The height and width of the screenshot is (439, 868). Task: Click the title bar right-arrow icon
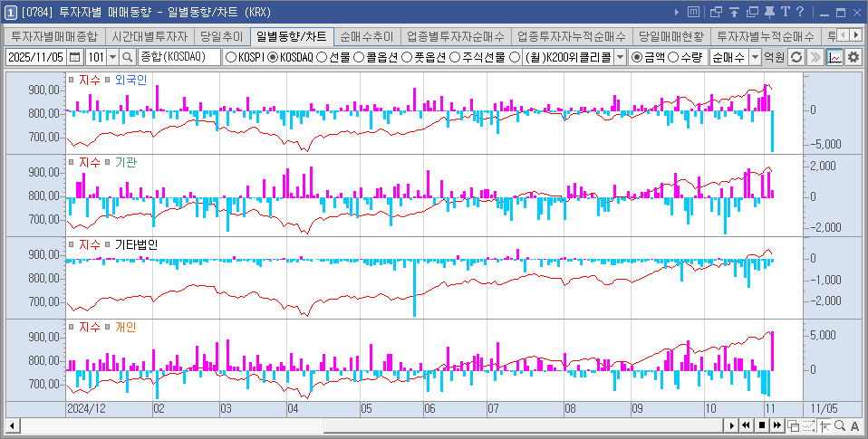click(x=677, y=12)
